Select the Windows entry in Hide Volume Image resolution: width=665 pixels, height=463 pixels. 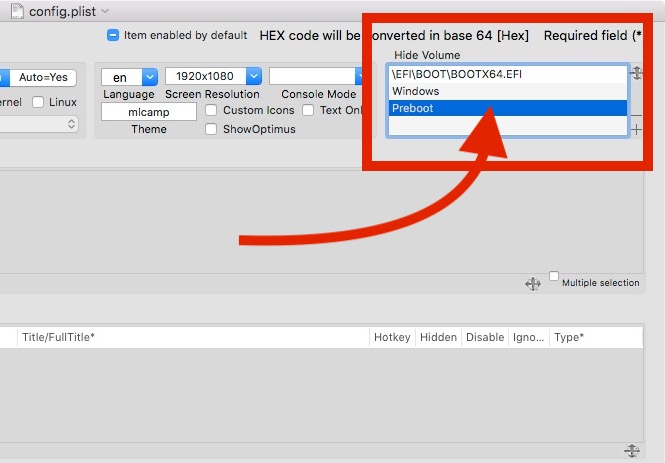[507, 91]
